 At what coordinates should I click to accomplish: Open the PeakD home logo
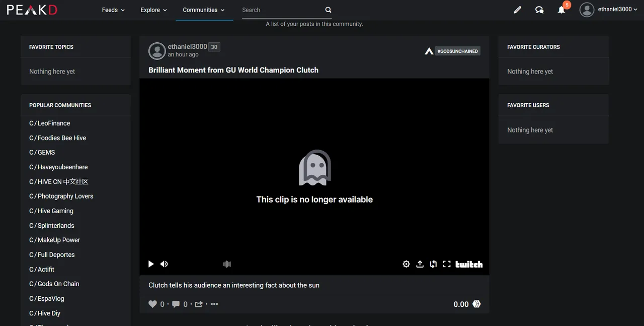32,10
